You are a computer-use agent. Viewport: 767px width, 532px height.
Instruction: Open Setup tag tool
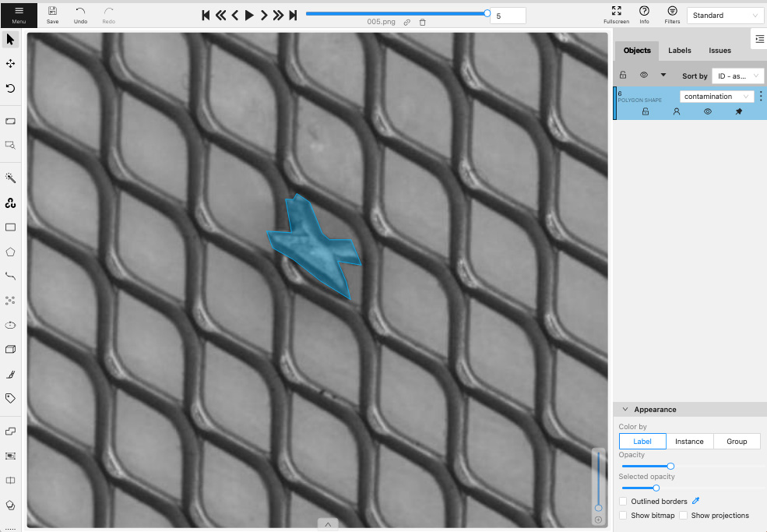pos(10,398)
